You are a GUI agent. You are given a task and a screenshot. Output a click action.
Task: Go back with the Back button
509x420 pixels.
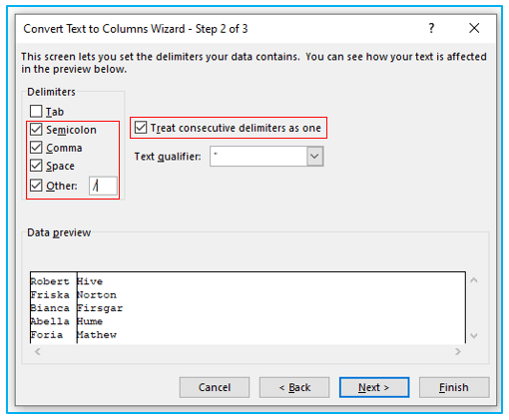[x=294, y=387]
